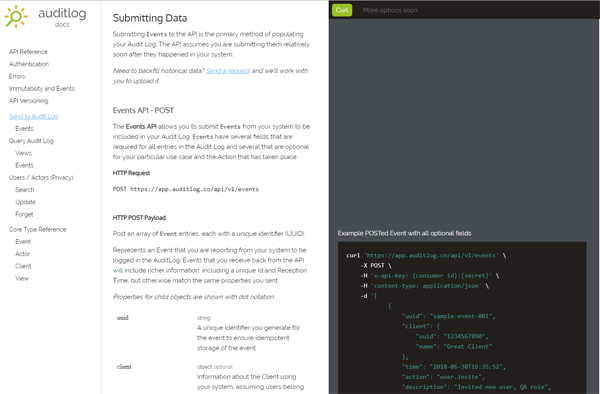Click the auditlog magnifier sun logo
Viewport: 600px width, 394px height.
point(16,16)
